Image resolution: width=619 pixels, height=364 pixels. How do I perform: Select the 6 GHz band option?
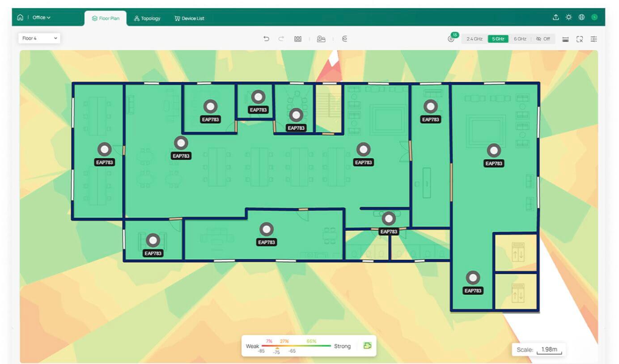pyautogui.click(x=520, y=39)
